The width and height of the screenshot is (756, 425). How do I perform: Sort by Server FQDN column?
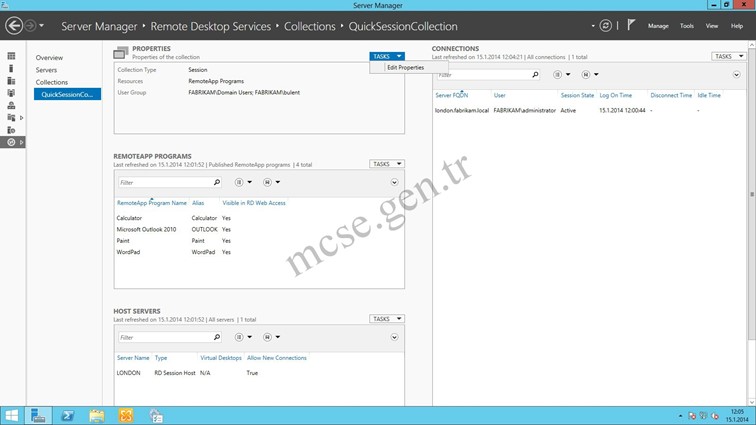(451, 96)
